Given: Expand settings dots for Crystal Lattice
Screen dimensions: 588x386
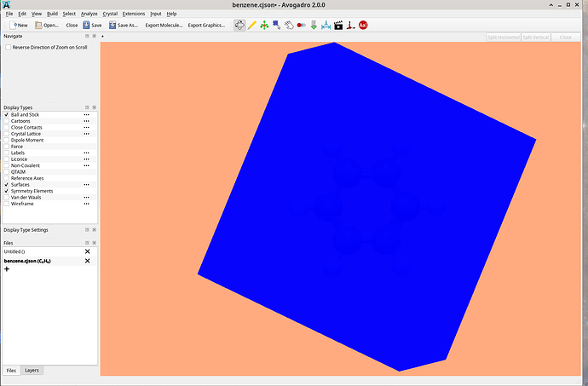Looking at the screenshot, I should tap(86, 134).
